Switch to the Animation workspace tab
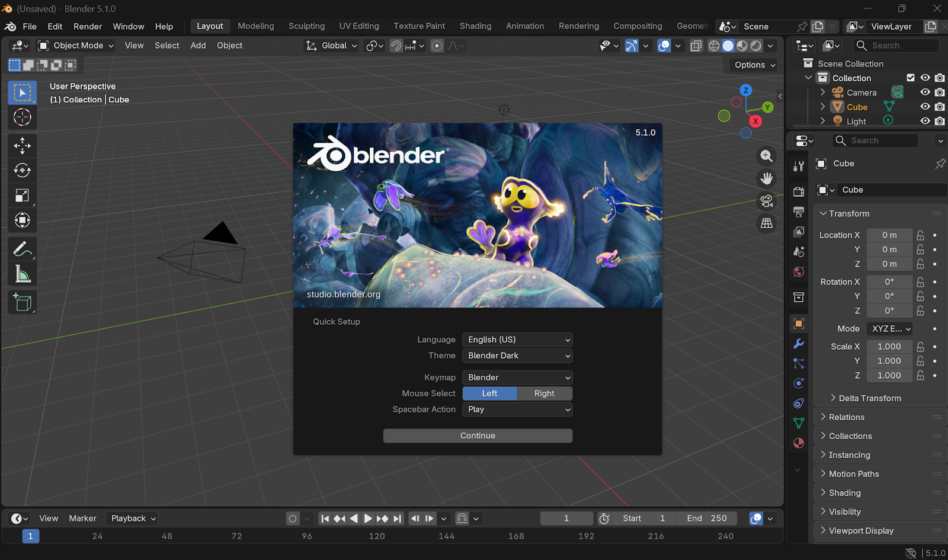Screen dimensions: 948x560 [x=525, y=26]
